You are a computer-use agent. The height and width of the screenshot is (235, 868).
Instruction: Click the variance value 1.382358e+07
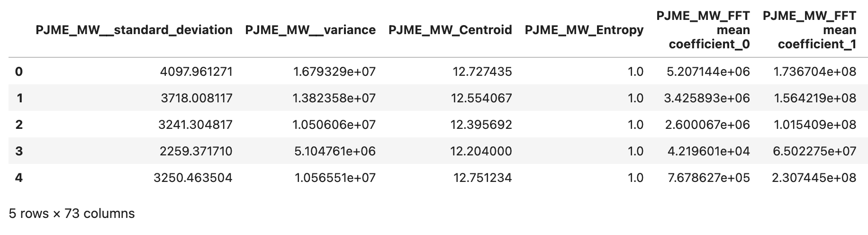[x=335, y=98]
